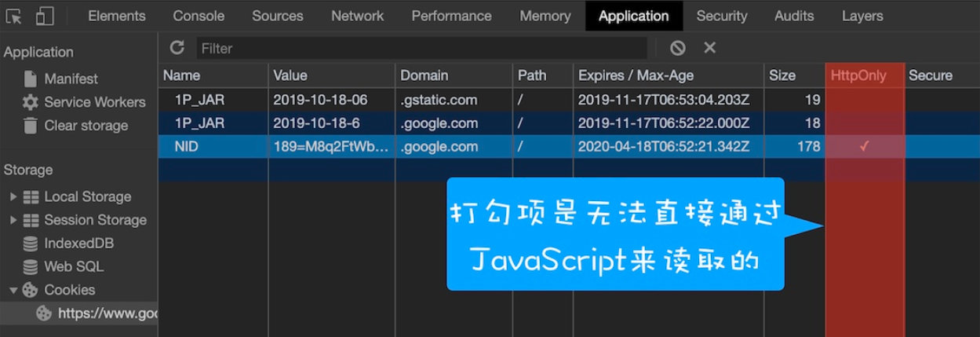Click the value 2019-10-18-6
The height and width of the screenshot is (337, 980).
click(x=317, y=123)
